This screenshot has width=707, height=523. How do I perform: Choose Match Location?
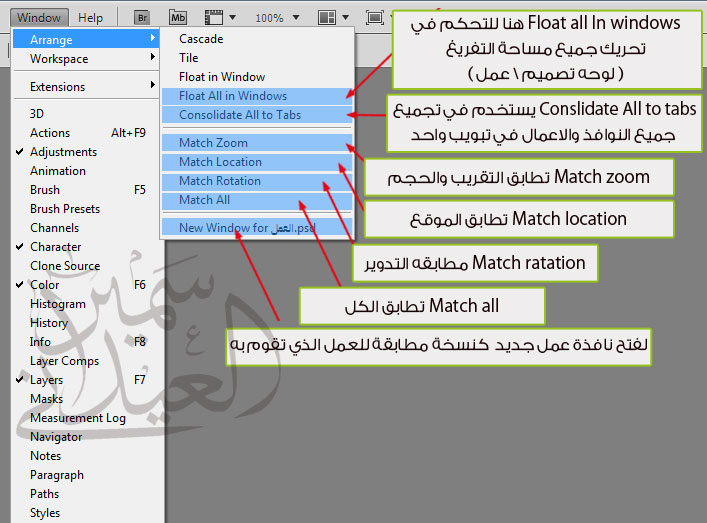(257, 161)
